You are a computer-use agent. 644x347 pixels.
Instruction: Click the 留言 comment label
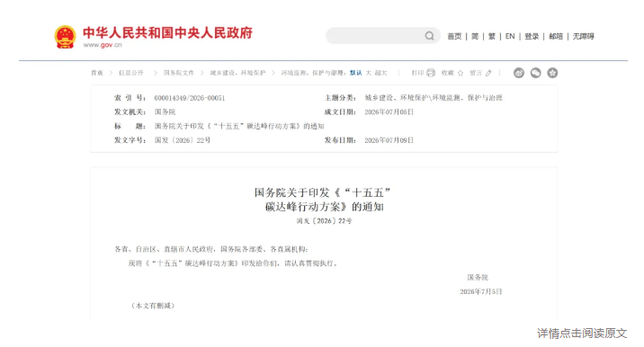coord(476,73)
